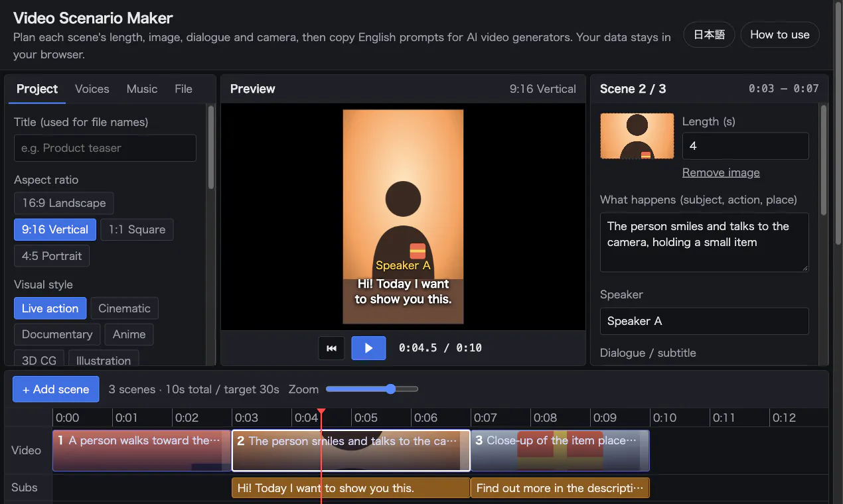Choose the 1:1 Square aspect ratio
The height and width of the screenshot is (504, 843).
[x=137, y=229]
